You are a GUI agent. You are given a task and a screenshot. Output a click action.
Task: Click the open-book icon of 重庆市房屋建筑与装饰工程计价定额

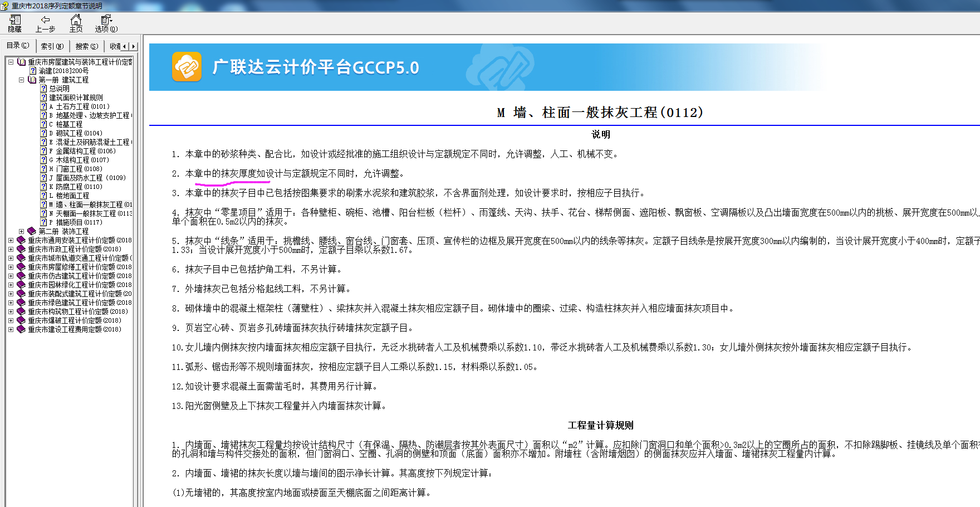click(x=22, y=62)
